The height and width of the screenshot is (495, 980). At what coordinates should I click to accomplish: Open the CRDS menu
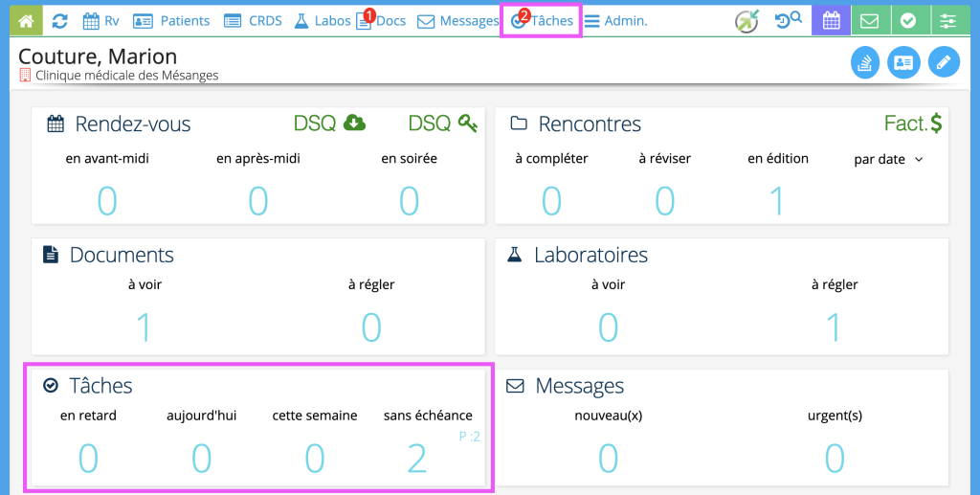pyautogui.click(x=253, y=21)
